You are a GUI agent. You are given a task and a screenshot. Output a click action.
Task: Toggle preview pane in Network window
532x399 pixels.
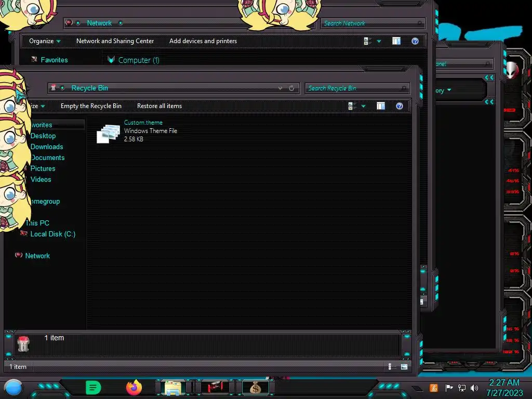pos(396,41)
